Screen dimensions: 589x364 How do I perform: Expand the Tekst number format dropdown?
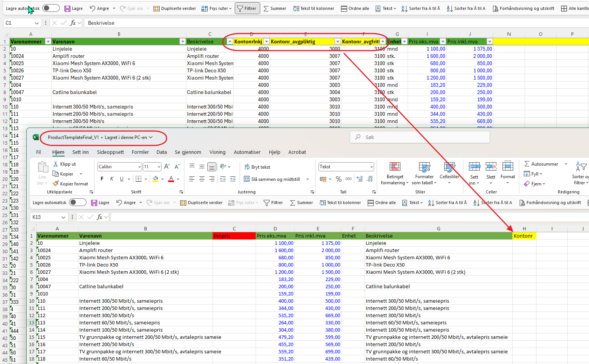click(x=371, y=167)
